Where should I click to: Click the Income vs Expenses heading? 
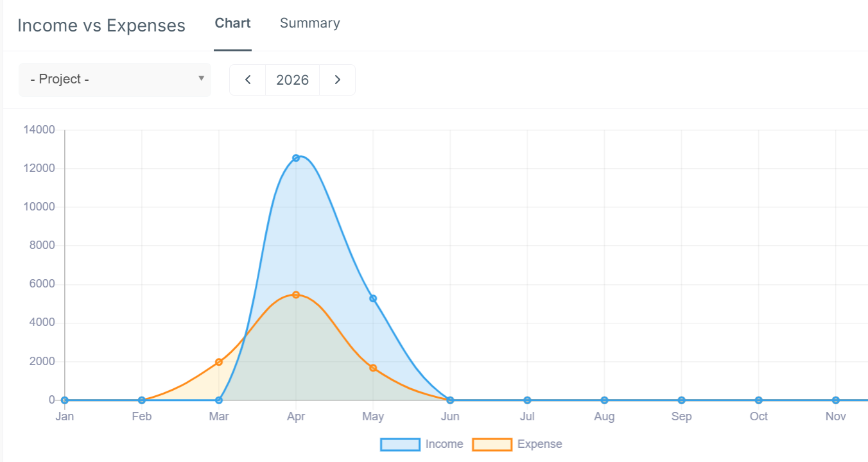(x=101, y=26)
